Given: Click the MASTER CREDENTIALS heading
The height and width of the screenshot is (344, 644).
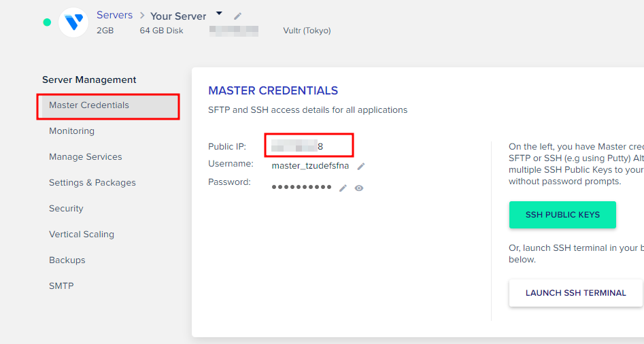Looking at the screenshot, I should [x=273, y=90].
